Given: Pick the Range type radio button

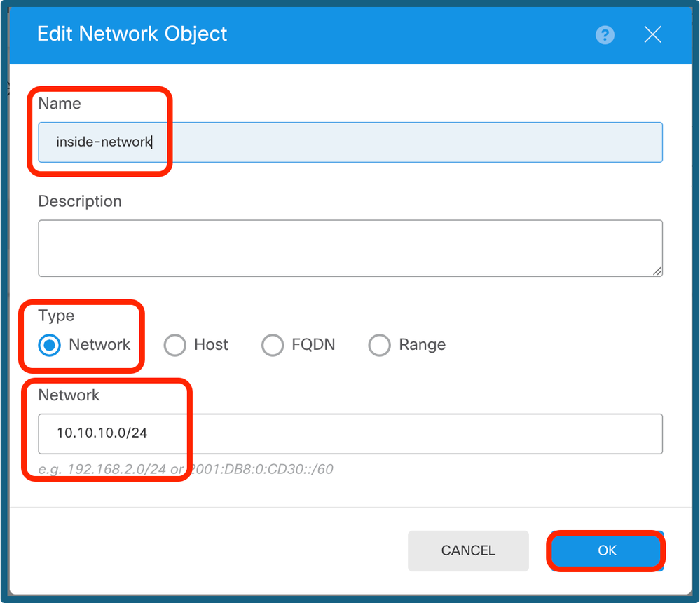Looking at the screenshot, I should pyautogui.click(x=380, y=345).
